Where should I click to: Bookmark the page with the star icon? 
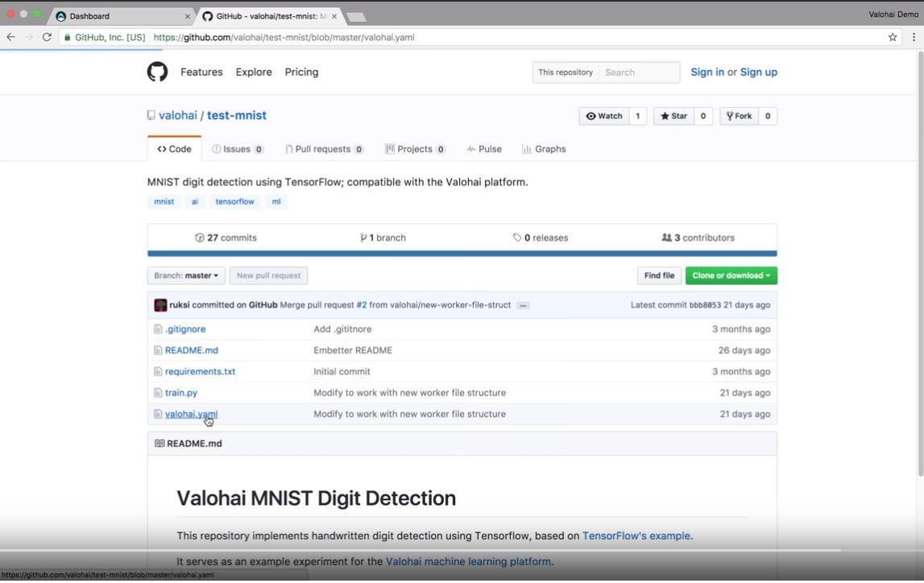coord(893,37)
